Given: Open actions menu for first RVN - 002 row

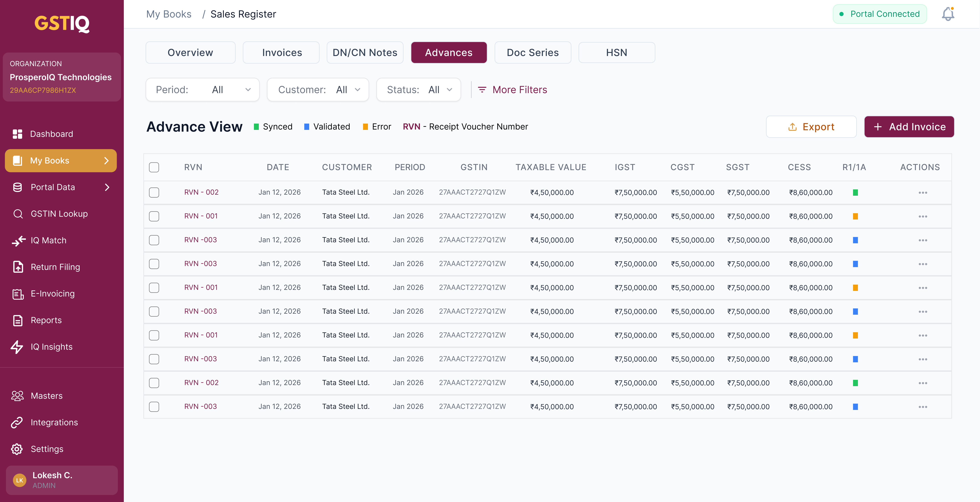Looking at the screenshot, I should pyautogui.click(x=923, y=193).
